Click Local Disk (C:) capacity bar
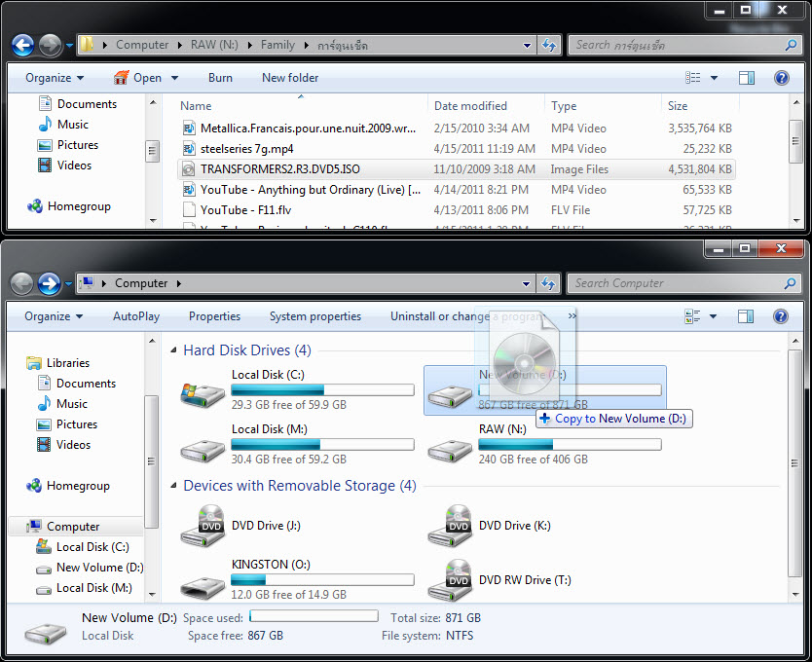The image size is (812, 662). (322, 389)
